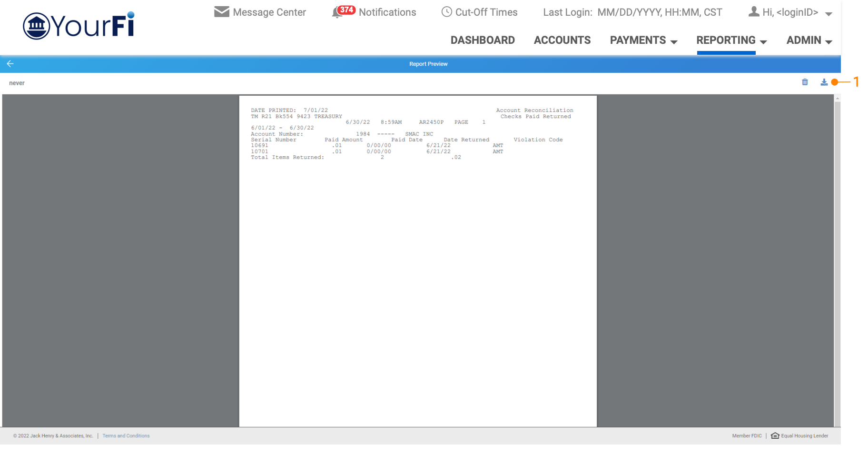Open the Terms and Conditions link
This screenshot has height=464, width=868.
(126, 436)
